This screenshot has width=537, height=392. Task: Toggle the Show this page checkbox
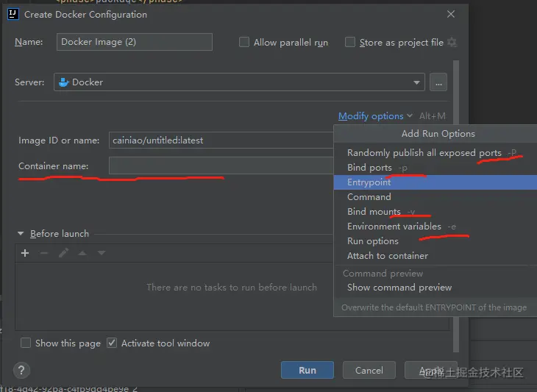click(26, 343)
